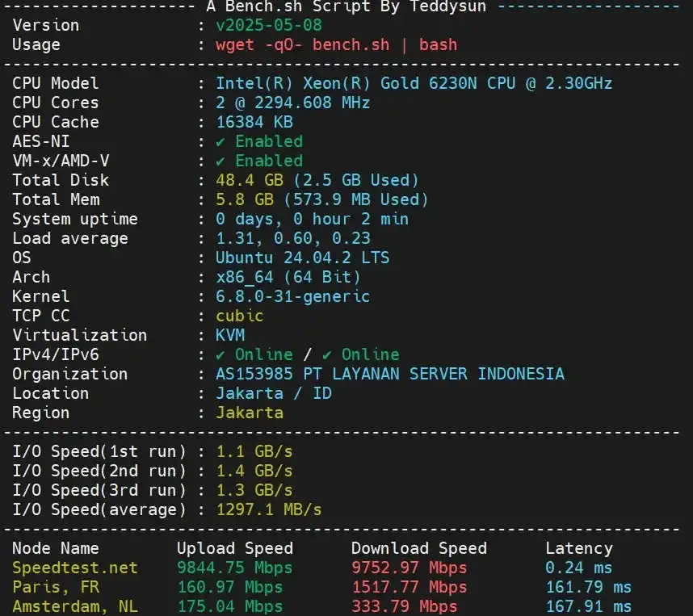This screenshot has height=616, width=693.
Task: Click the Paris latency 161.79 ms
Action: pos(589,587)
